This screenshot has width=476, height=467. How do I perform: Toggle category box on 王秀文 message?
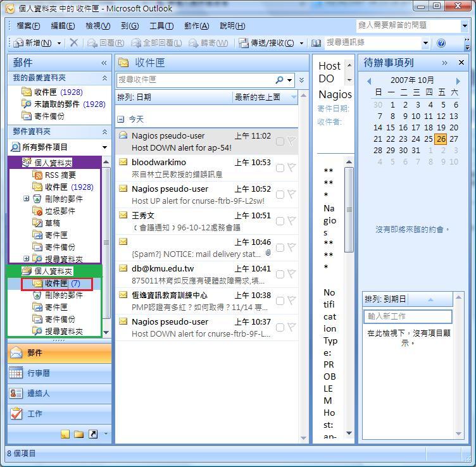click(280, 221)
